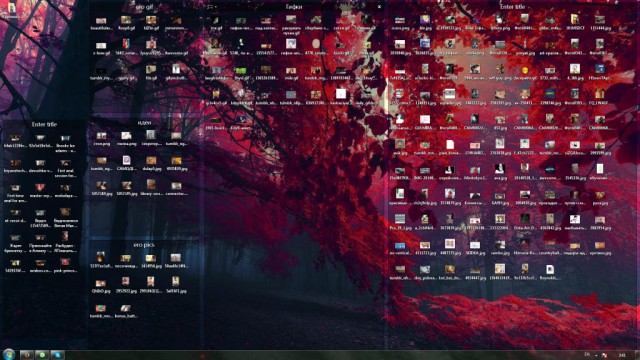Viewport: 640px width, 360px height.
Task: Open the language indicator in the system tray
Action: [x=587, y=354]
